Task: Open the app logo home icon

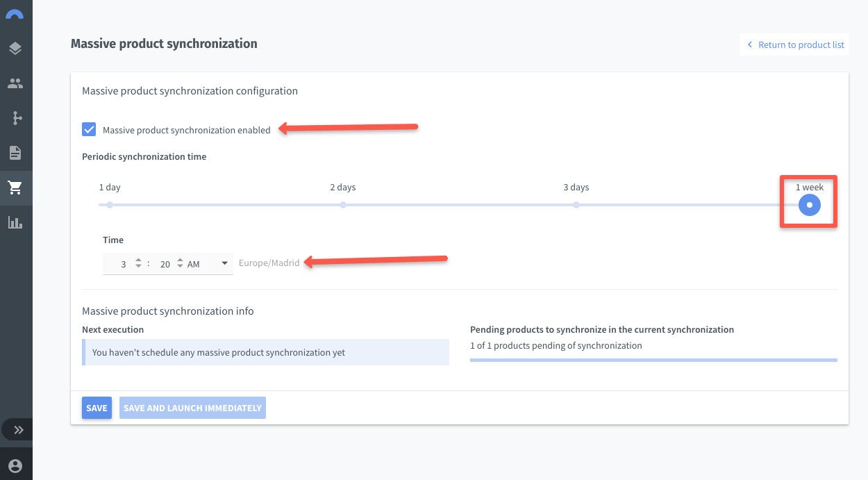Action: click(15, 14)
